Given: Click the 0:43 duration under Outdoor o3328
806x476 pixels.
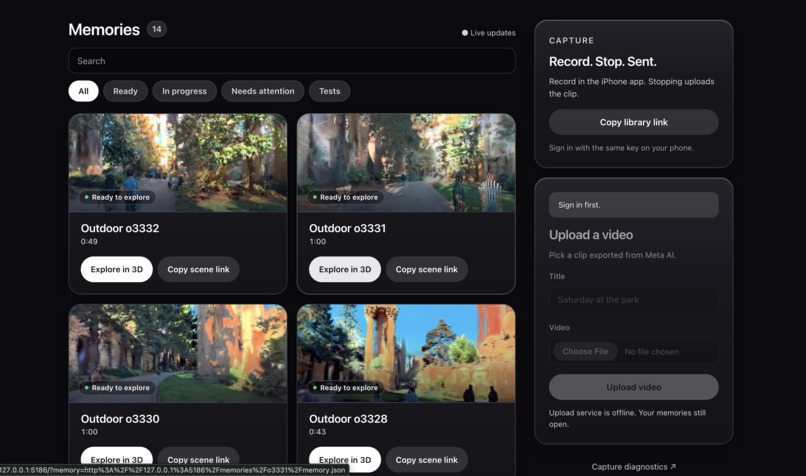Looking at the screenshot, I should pyautogui.click(x=317, y=432).
